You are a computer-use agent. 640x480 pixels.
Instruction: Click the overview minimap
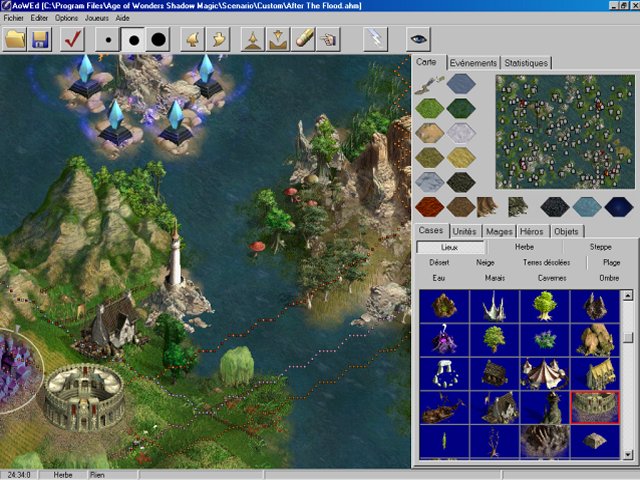click(x=565, y=131)
